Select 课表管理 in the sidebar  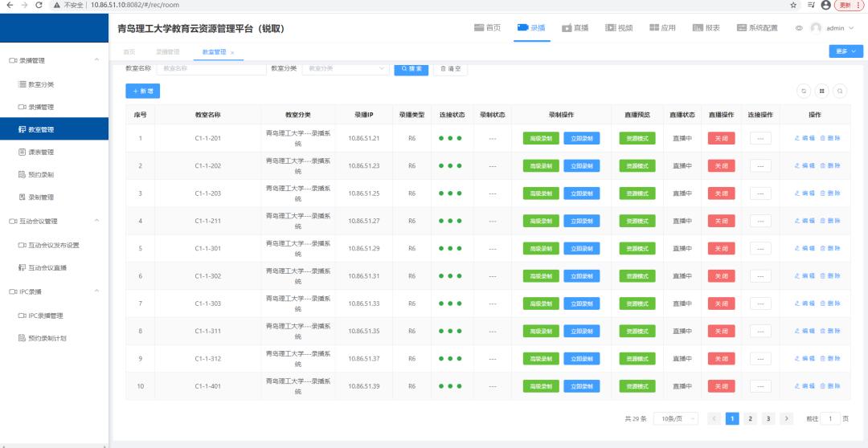pos(41,152)
